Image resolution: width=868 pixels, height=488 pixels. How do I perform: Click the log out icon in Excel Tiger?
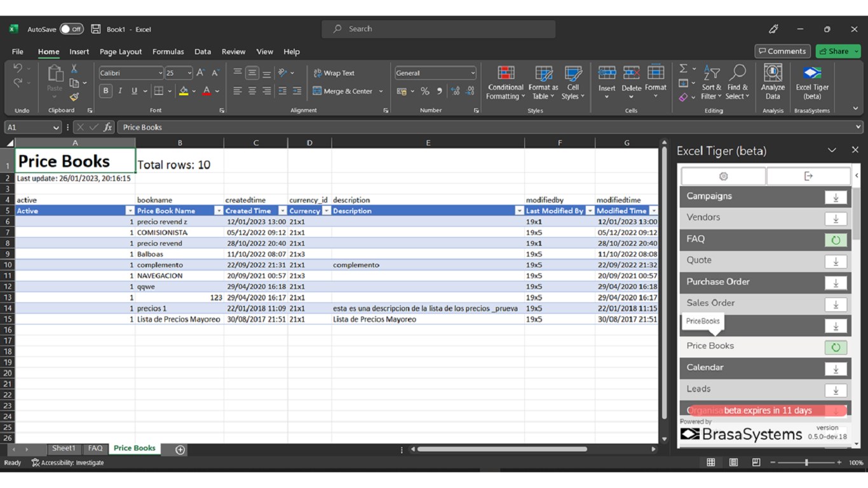(808, 176)
